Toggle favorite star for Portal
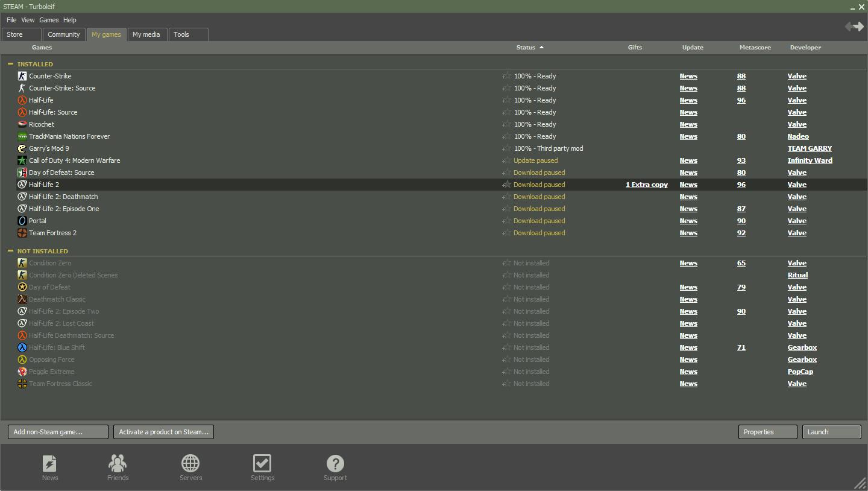Viewport: 868px width, 491px height. pos(507,221)
